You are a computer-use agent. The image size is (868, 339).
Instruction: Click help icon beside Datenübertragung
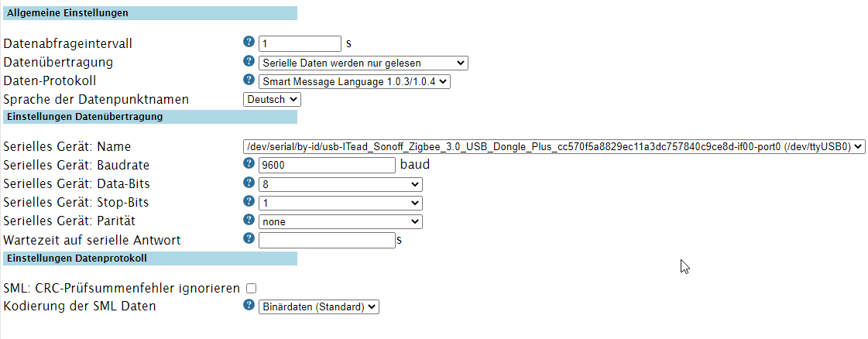pyautogui.click(x=249, y=61)
